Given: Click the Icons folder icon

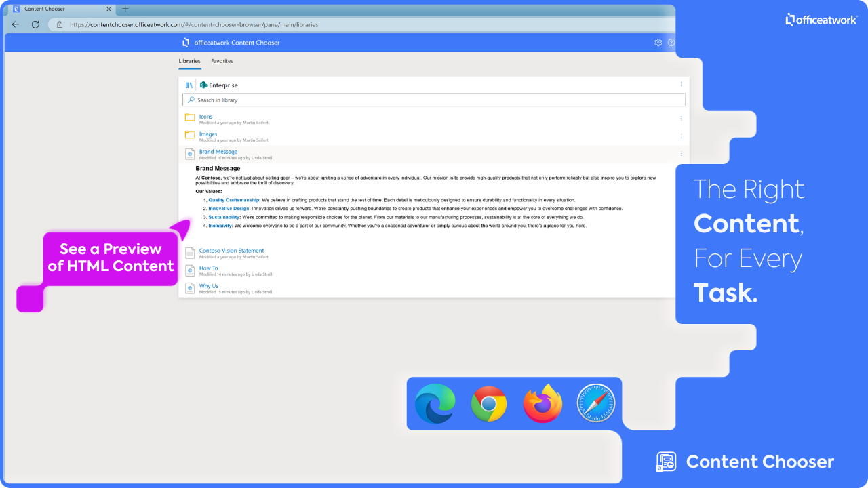Looking at the screenshot, I should pos(190,117).
